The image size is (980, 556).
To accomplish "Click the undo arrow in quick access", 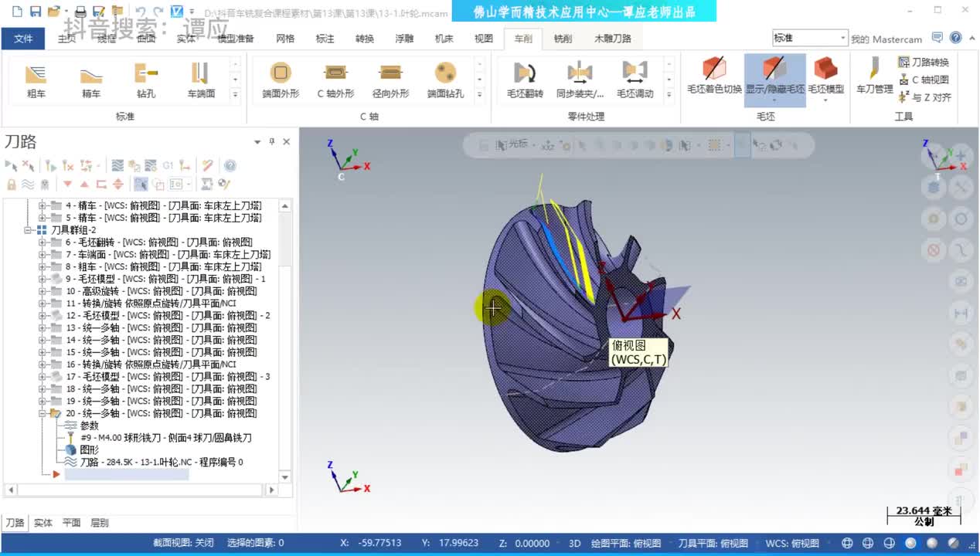I will (140, 12).
